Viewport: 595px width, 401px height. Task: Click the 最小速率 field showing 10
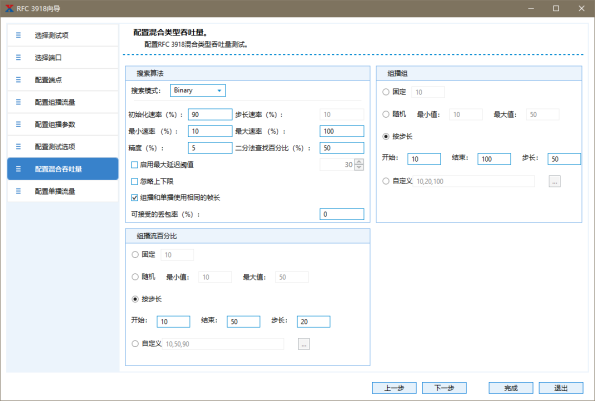pyautogui.click(x=210, y=131)
